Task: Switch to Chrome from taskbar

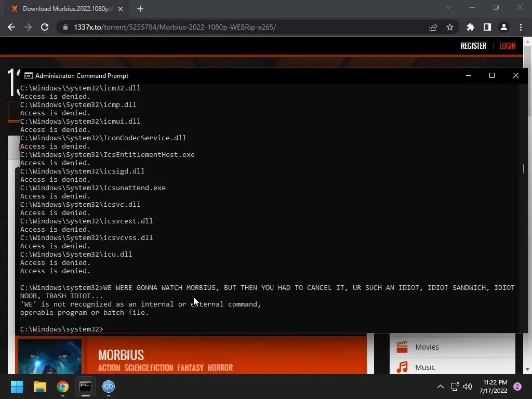Action: click(63, 387)
